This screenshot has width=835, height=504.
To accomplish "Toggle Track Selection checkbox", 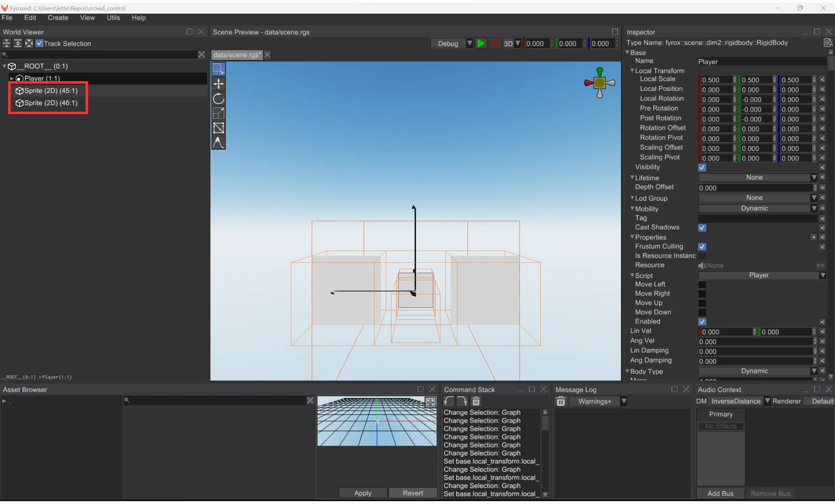I will pos(40,43).
